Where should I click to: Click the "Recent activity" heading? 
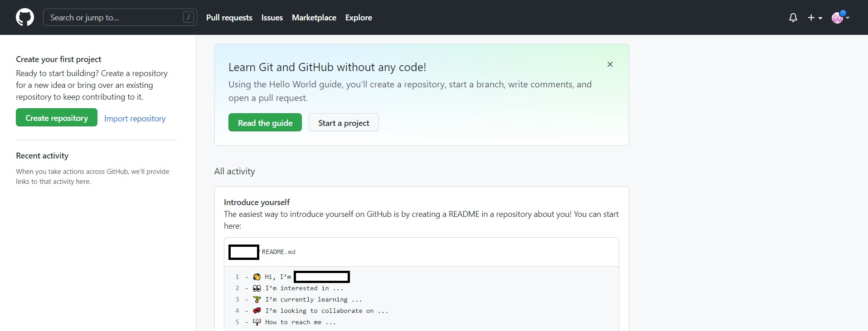[42, 156]
